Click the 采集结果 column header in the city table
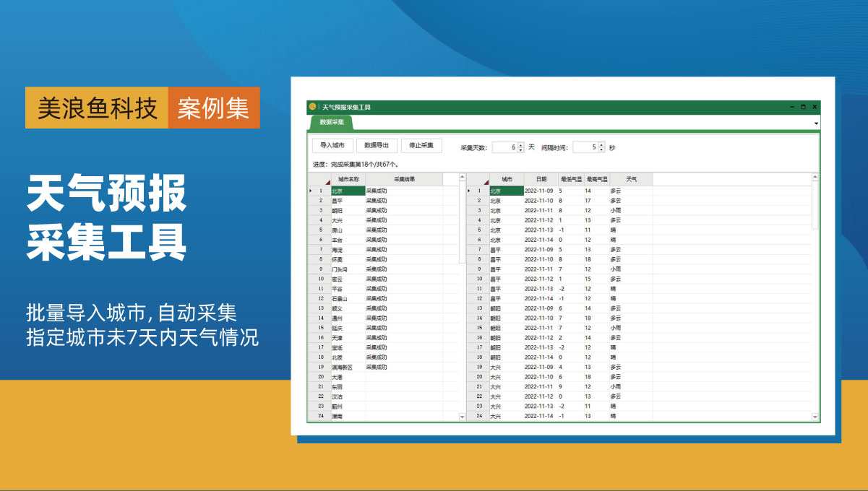The image size is (868, 491). [x=404, y=179]
